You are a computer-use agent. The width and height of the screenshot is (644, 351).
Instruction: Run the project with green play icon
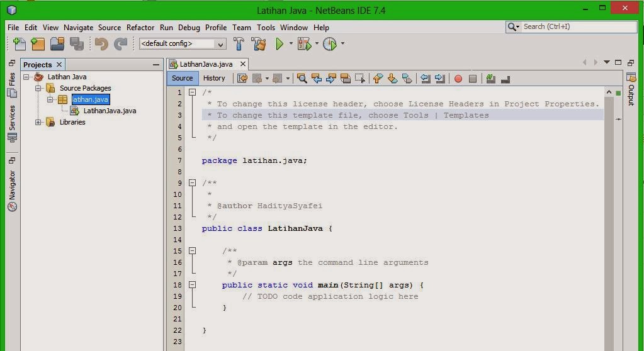pyautogui.click(x=280, y=43)
